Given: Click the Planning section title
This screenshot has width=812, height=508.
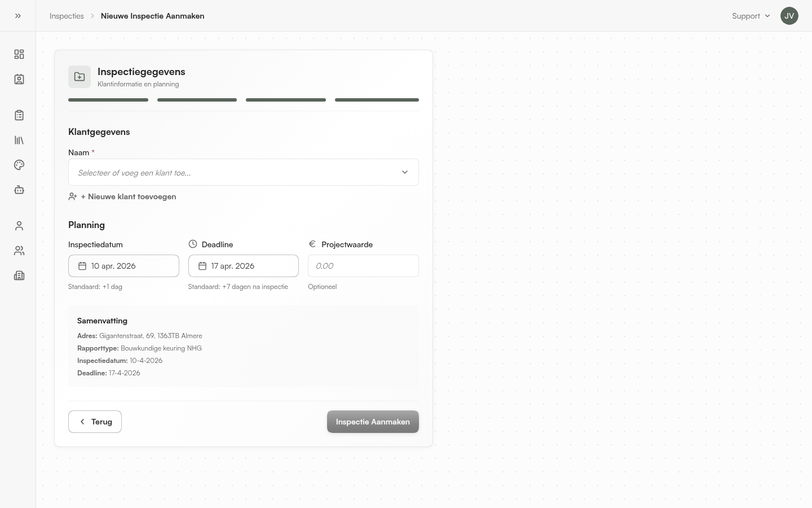Looking at the screenshot, I should click(x=86, y=225).
